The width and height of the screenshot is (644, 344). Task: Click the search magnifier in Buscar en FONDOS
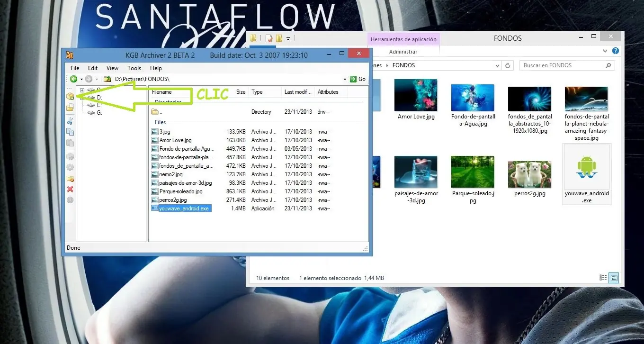coord(608,65)
